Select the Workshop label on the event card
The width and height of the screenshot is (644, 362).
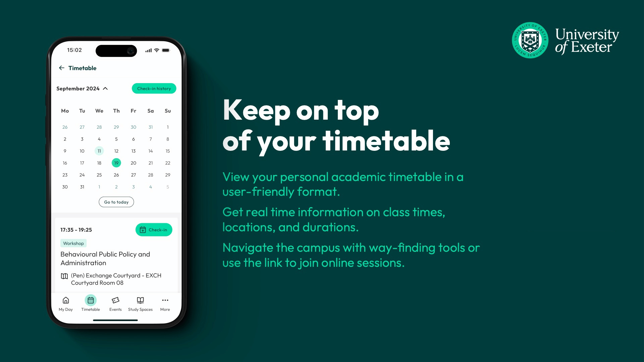click(73, 243)
